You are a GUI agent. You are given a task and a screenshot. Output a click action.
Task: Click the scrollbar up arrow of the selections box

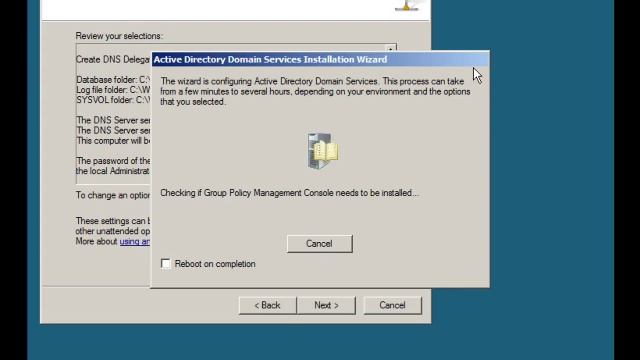pyautogui.click(x=391, y=49)
